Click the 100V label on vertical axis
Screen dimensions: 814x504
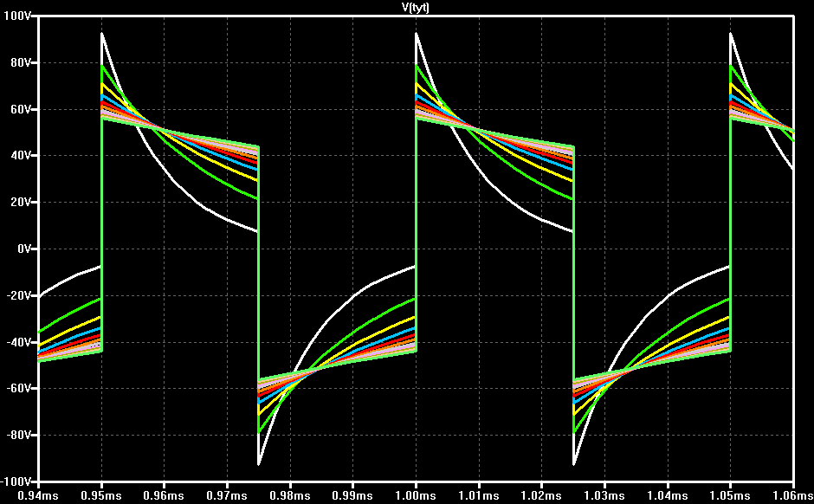17,16
